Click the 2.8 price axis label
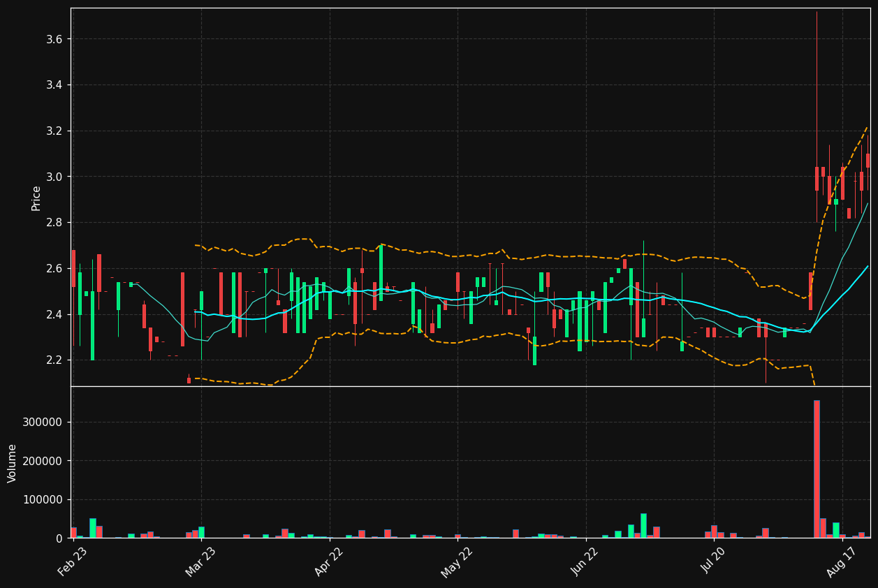The width and height of the screenshot is (878, 588). coord(54,223)
